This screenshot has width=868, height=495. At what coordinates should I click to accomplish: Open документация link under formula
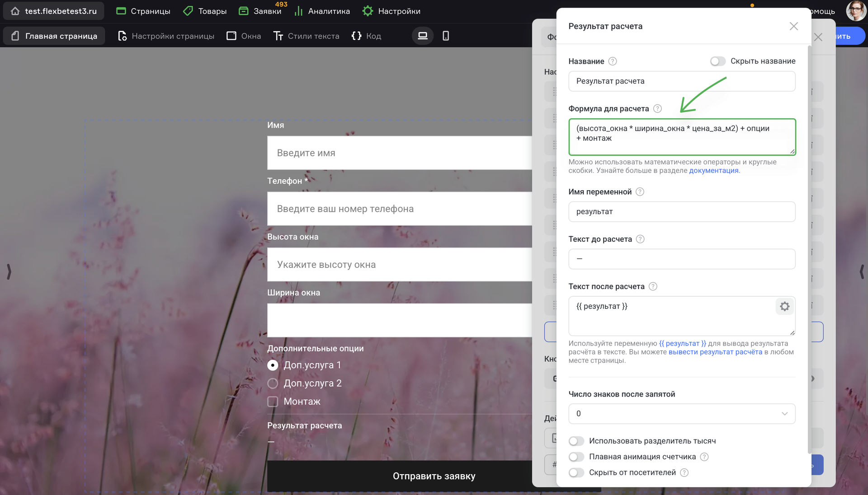point(713,171)
